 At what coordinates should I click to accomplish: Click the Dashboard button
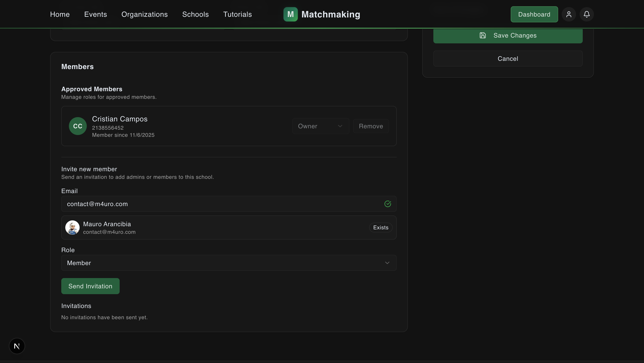click(x=534, y=14)
